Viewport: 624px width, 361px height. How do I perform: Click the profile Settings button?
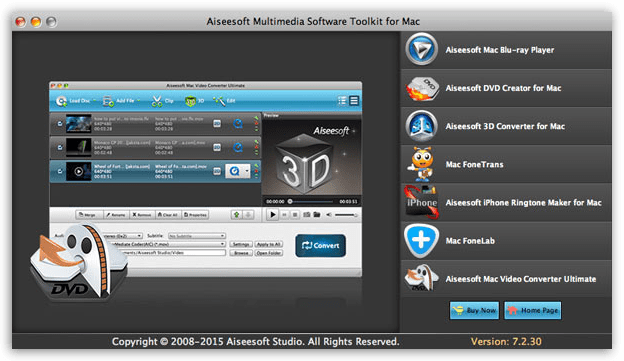coord(241,244)
